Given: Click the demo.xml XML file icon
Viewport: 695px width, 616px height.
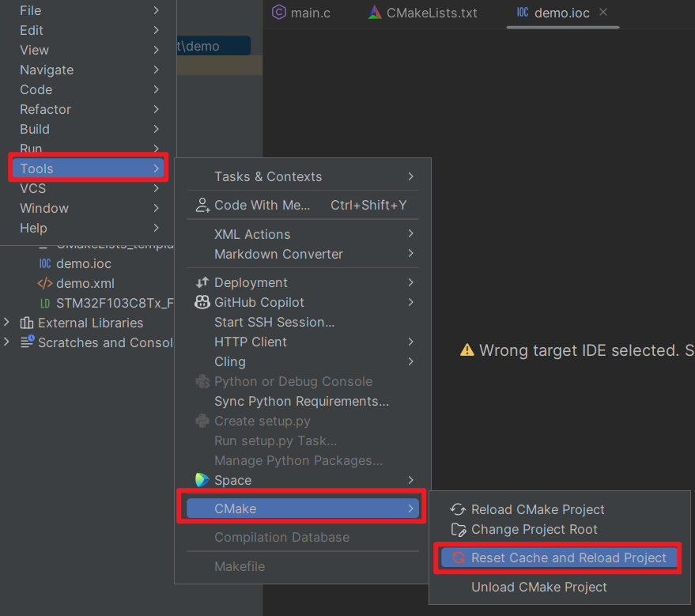Looking at the screenshot, I should pos(45,283).
